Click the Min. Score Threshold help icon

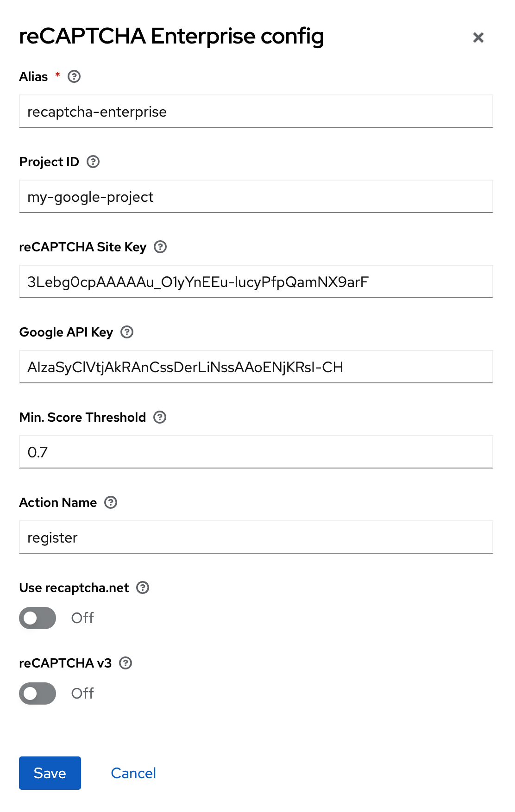coord(160,417)
